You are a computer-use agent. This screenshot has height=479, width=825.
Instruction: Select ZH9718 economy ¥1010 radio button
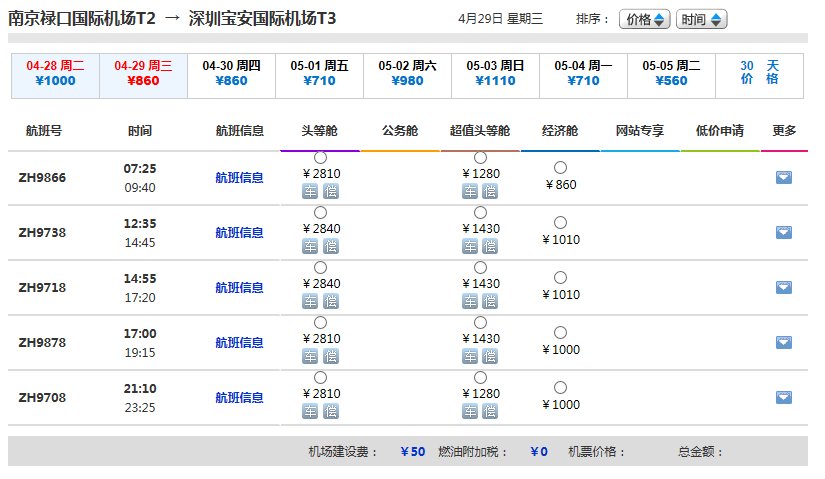tap(560, 277)
